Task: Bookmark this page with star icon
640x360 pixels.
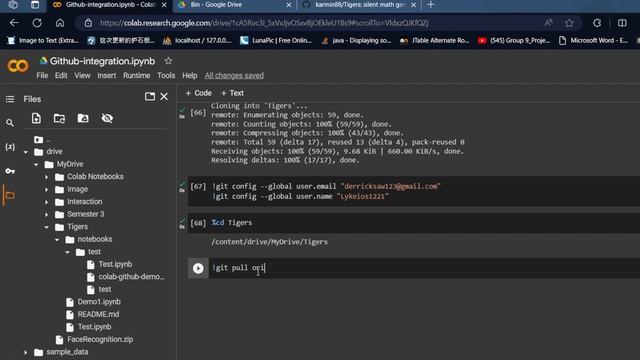Action: (569, 23)
